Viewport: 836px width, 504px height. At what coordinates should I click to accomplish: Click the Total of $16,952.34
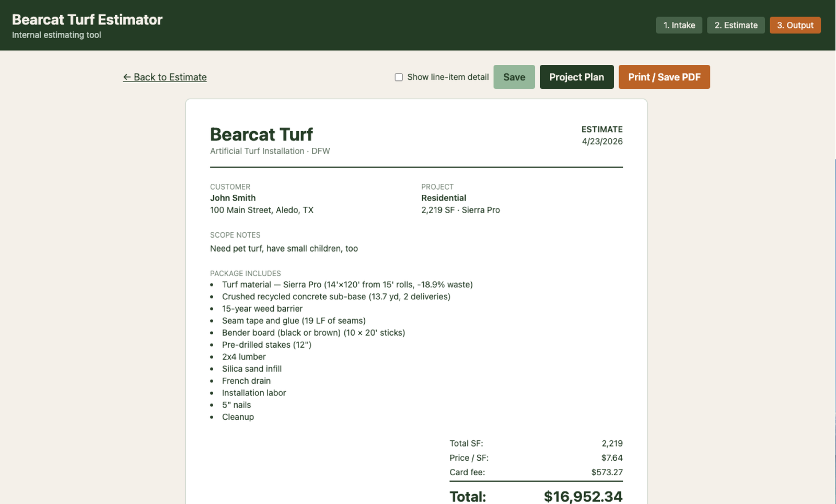coord(583,496)
